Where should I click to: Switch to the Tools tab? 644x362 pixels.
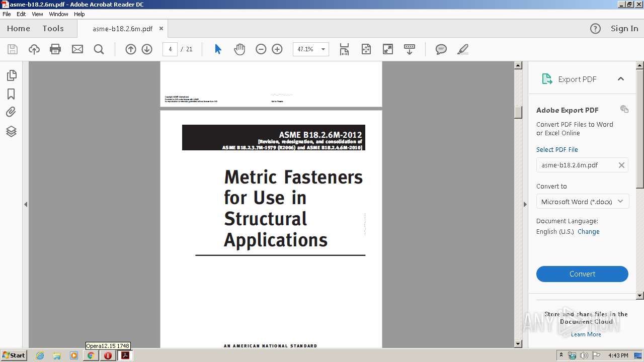click(53, 29)
